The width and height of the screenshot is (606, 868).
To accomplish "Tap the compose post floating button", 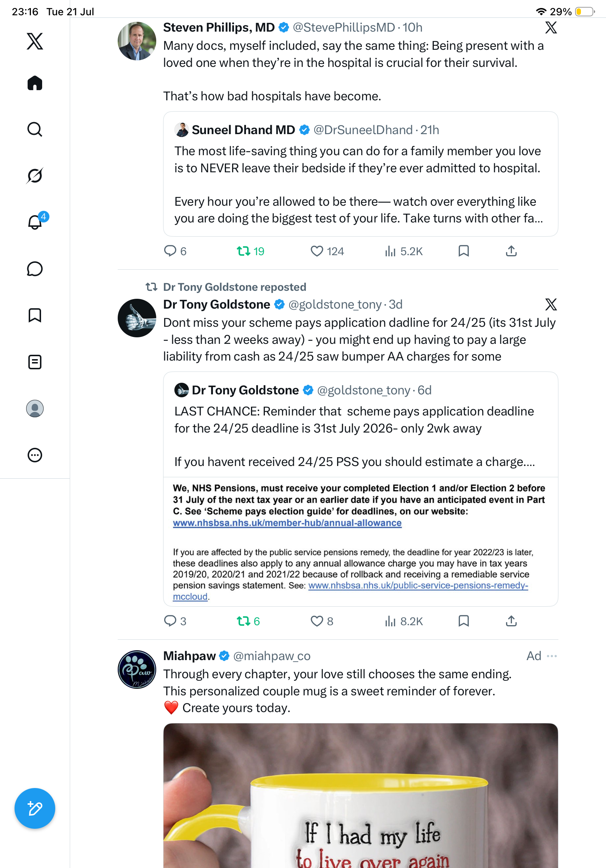I will pos(35,808).
